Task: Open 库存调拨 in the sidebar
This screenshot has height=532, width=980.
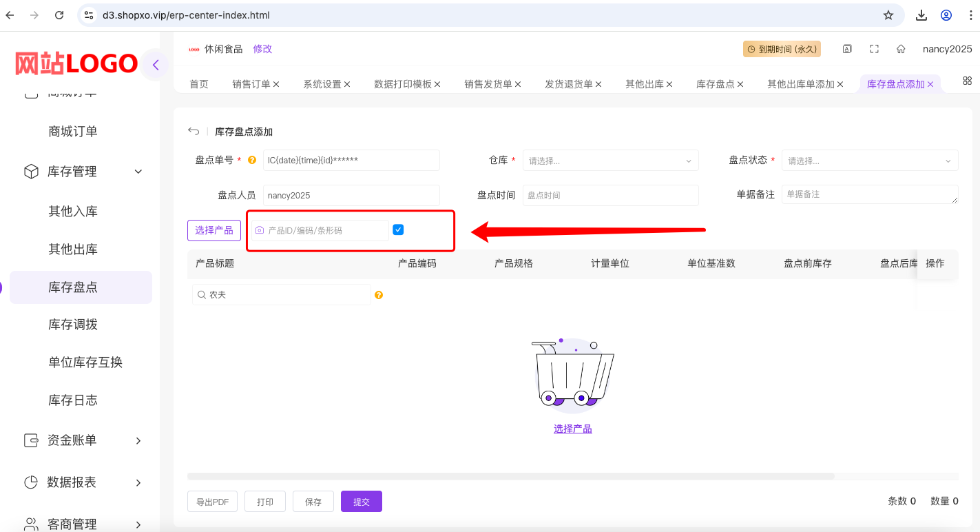Action: point(73,325)
